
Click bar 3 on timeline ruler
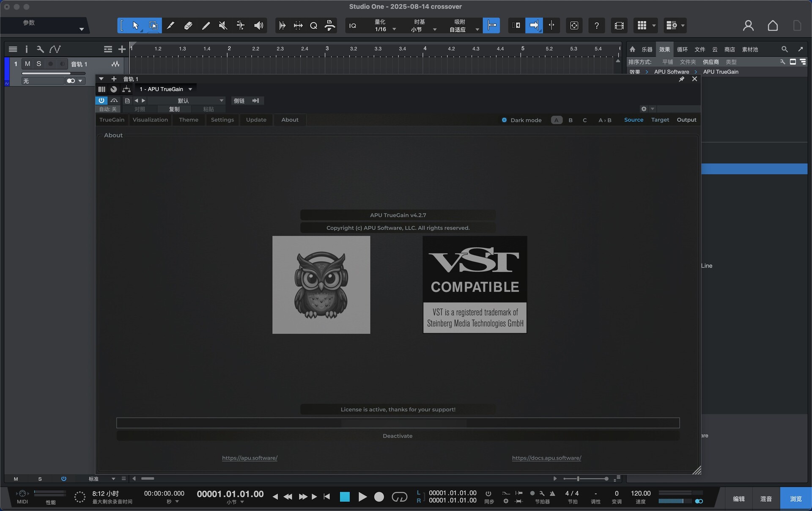point(327,49)
